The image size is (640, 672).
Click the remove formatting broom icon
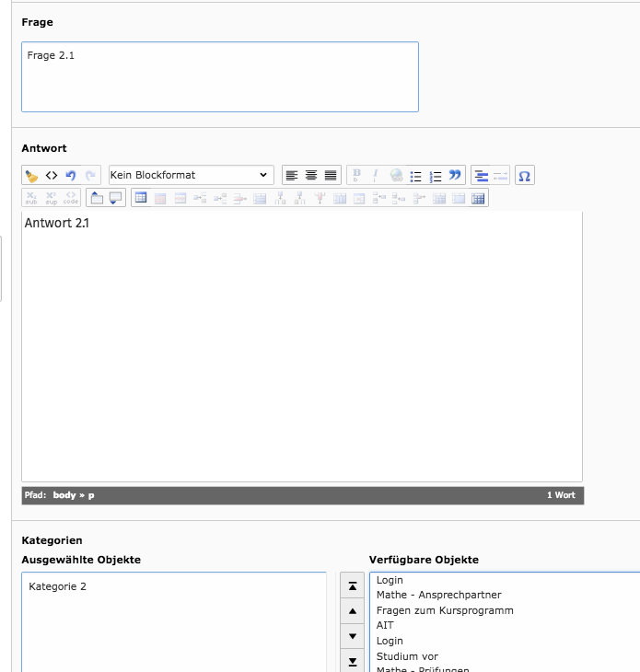click(x=31, y=175)
